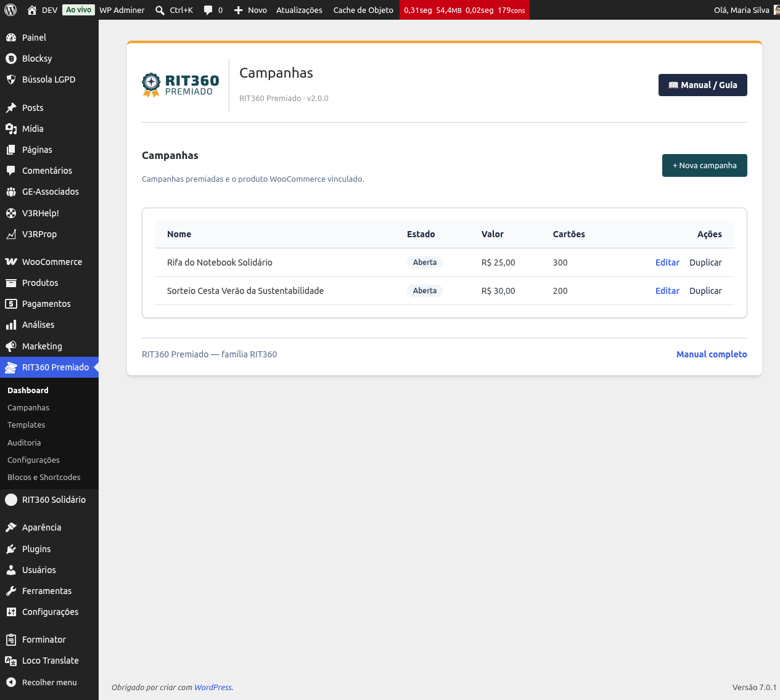Click Aberta badge for Rifa do Notebook
The width and height of the screenshot is (780, 700).
425,262
